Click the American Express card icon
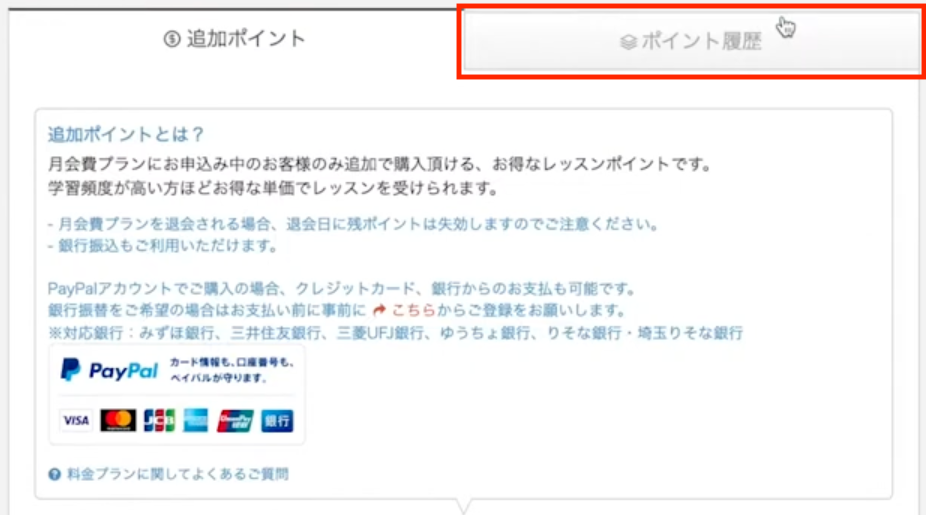926x515 pixels. 195,421
